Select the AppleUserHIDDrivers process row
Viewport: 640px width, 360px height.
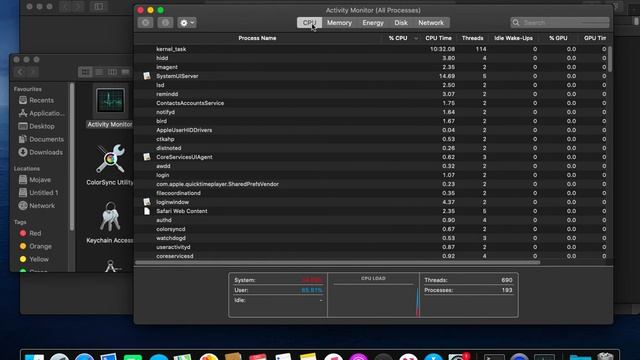pyautogui.click(x=371, y=130)
